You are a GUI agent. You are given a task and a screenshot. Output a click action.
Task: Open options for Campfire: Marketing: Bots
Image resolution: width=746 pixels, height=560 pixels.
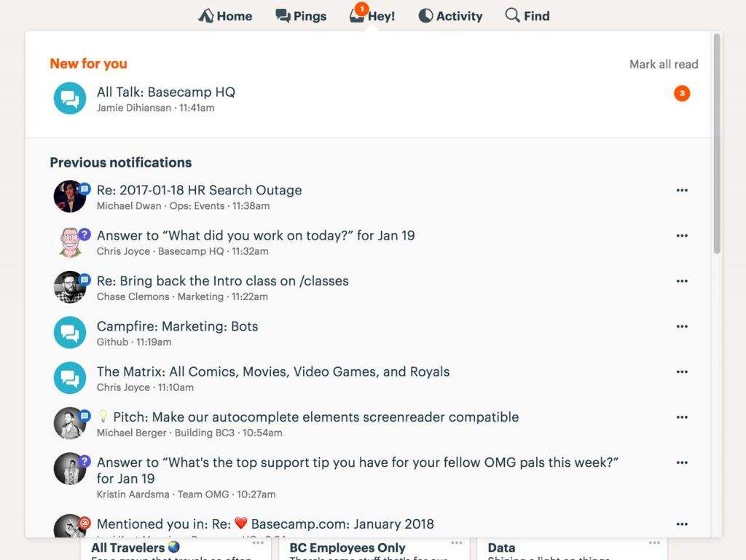682,326
